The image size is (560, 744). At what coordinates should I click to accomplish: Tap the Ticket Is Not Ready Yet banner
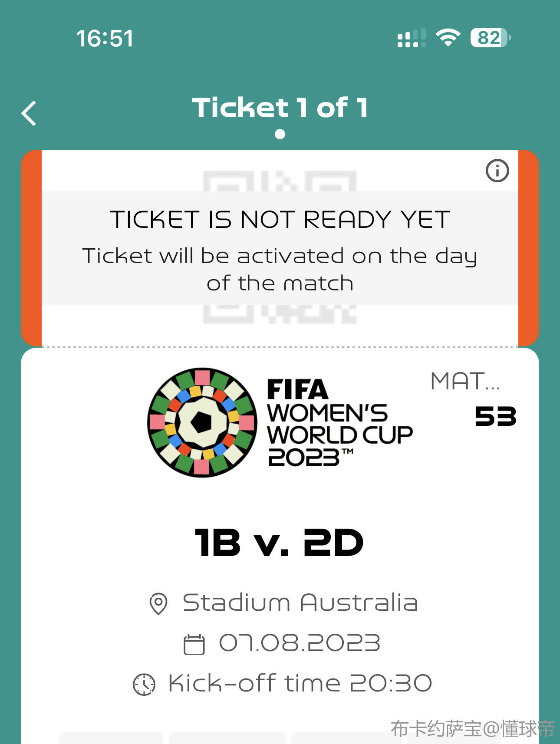point(280,248)
